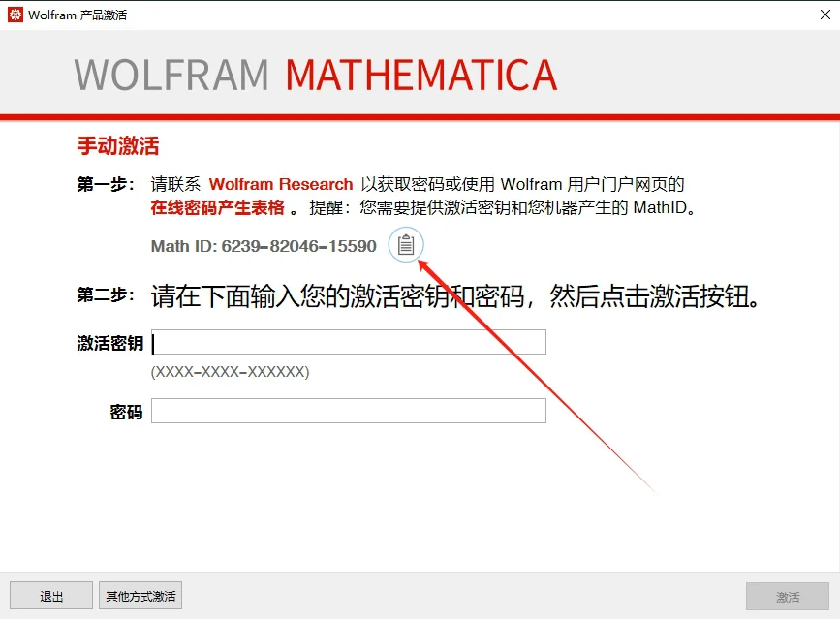Click into the 密码 input field
The height and width of the screenshot is (619, 840).
pyautogui.click(x=349, y=412)
